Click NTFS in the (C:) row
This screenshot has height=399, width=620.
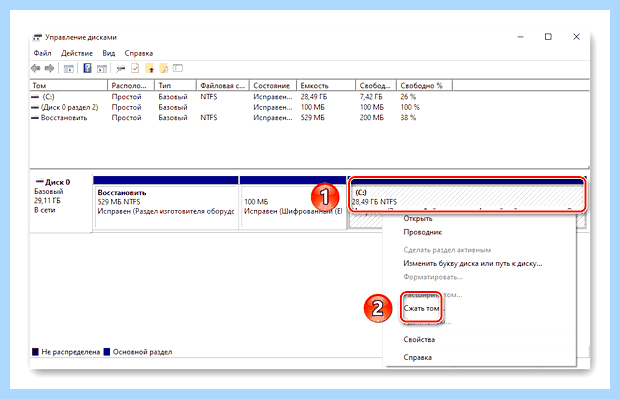pyautogui.click(x=209, y=97)
